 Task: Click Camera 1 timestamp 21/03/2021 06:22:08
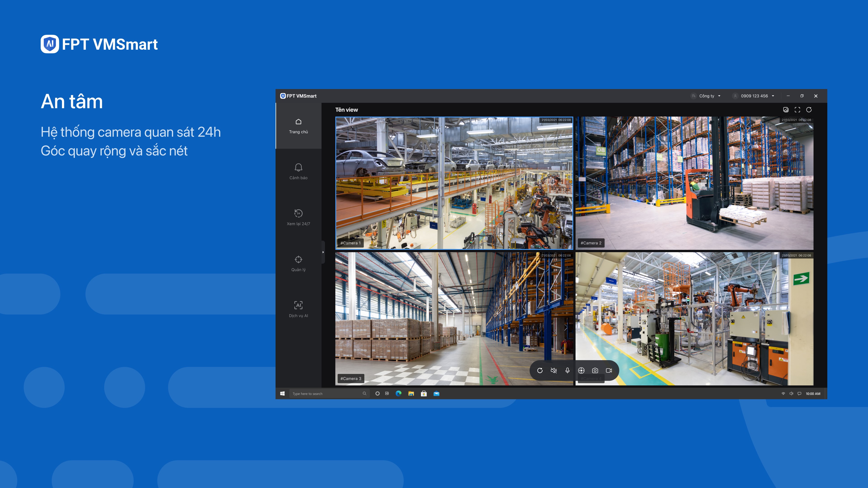[x=556, y=120]
